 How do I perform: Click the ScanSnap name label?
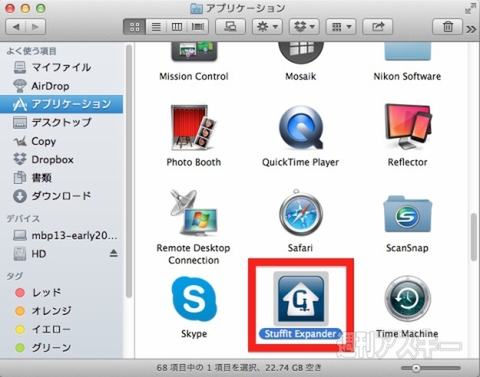(x=407, y=248)
